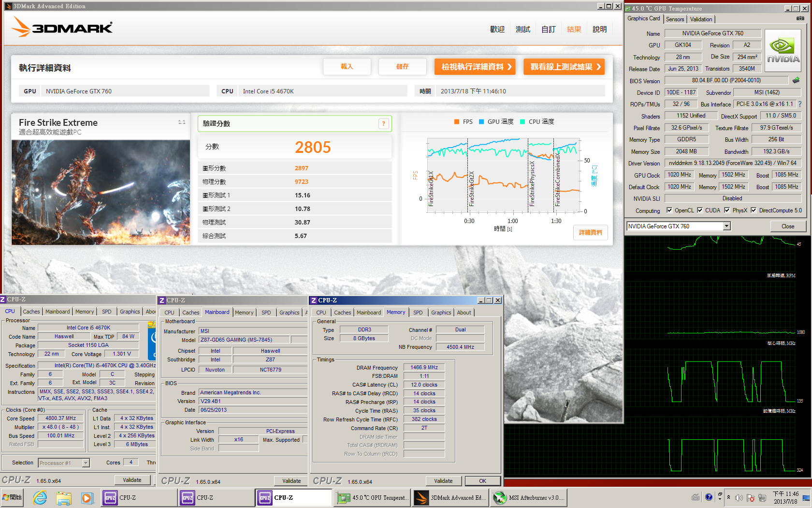The height and width of the screenshot is (508, 812).
Task: Click the overall score value 2805
Action: click(x=313, y=147)
